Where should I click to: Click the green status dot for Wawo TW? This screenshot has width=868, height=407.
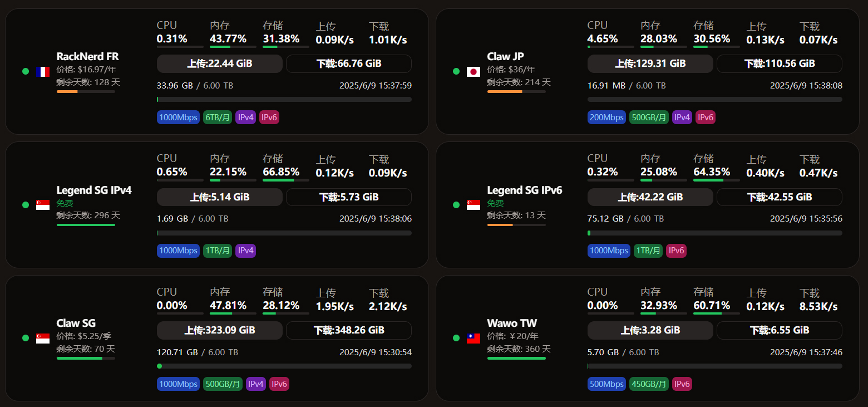tap(456, 338)
